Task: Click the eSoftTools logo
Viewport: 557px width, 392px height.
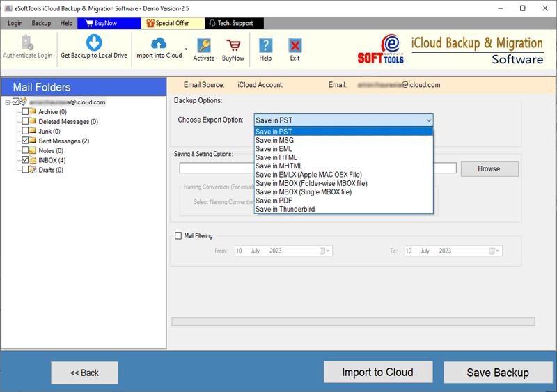Action: coord(381,49)
